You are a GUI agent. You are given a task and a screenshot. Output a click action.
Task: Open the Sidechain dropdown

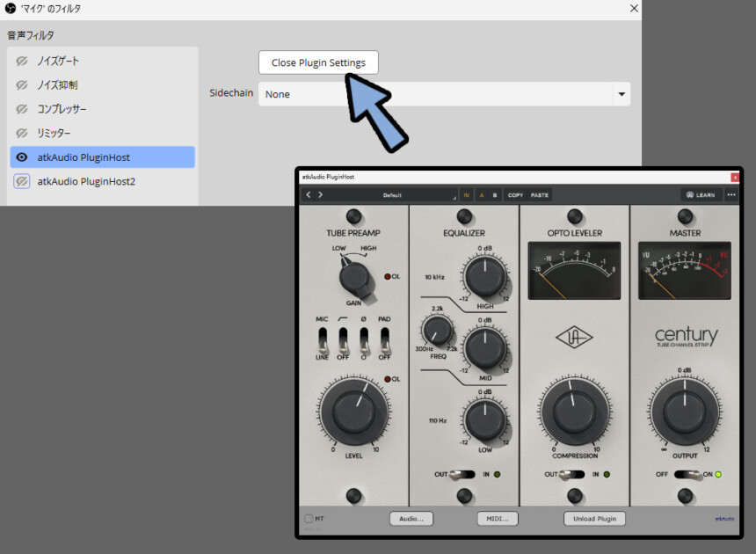pyautogui.click(x=444, y=94)
